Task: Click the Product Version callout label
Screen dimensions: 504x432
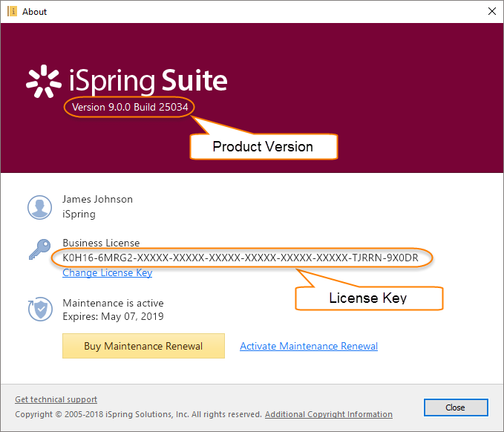Action: pos(263,147)
